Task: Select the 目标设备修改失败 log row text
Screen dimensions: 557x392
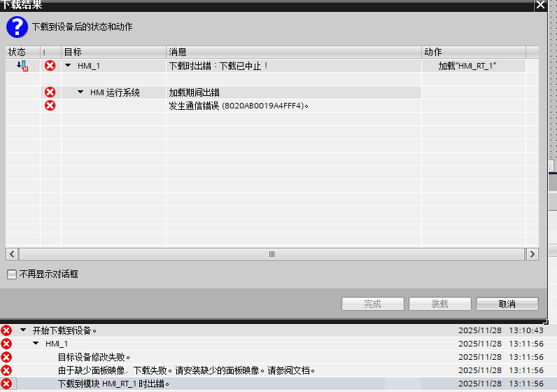Action: 94,357
